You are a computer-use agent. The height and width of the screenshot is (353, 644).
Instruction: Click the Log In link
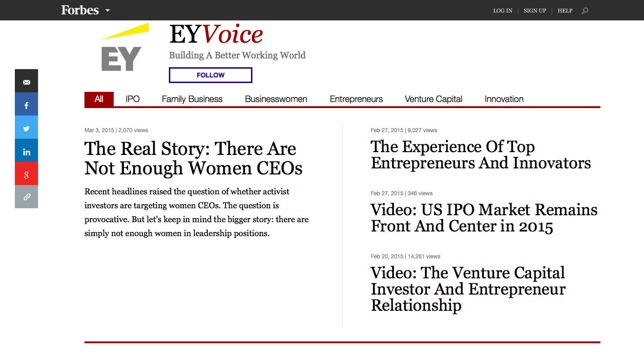(502, 11)
